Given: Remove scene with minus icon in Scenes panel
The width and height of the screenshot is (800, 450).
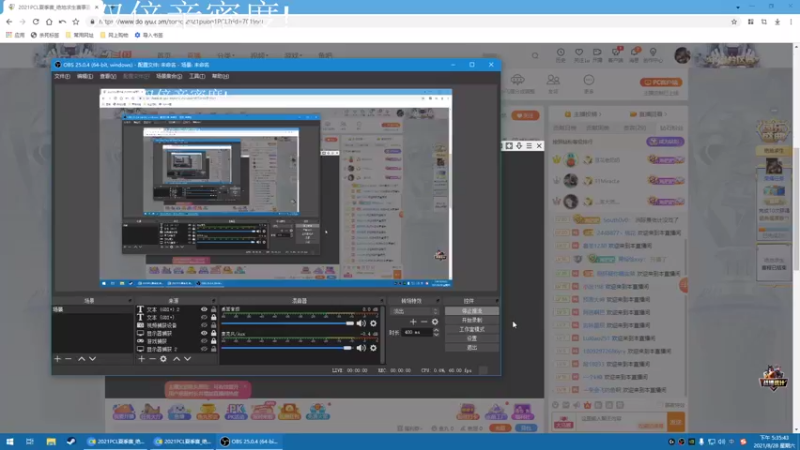Looking at the screenshot, I should point(69,359).
